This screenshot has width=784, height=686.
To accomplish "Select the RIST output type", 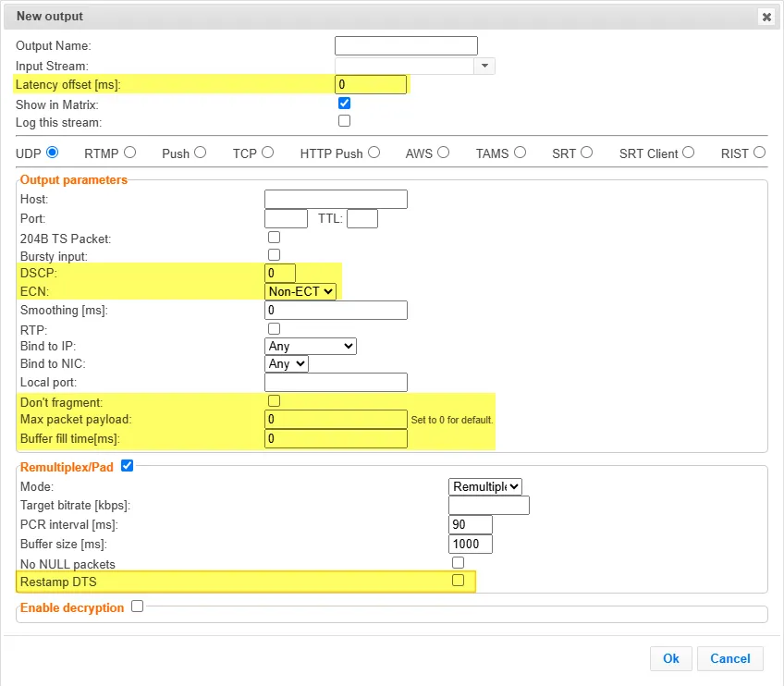I will pyautogui.click(x=760, y=152).
